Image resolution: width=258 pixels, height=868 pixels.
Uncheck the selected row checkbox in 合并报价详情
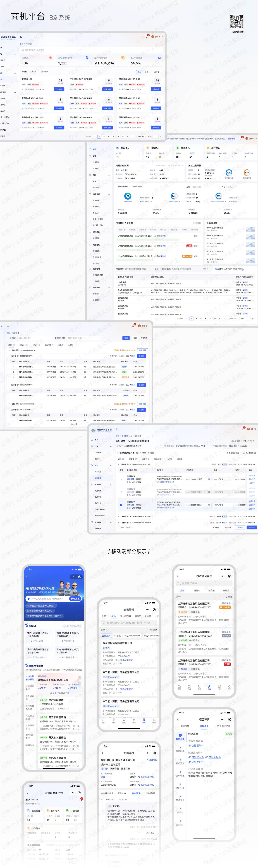click(121, 505)
